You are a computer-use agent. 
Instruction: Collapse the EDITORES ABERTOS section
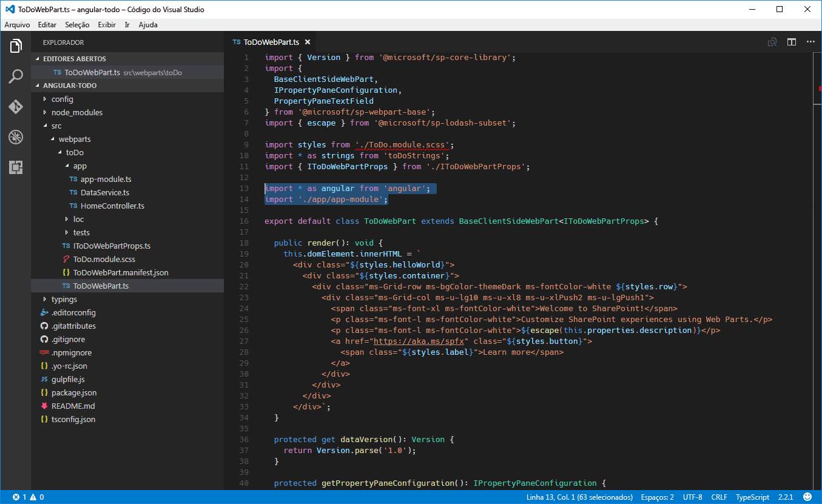pos(127,59)
